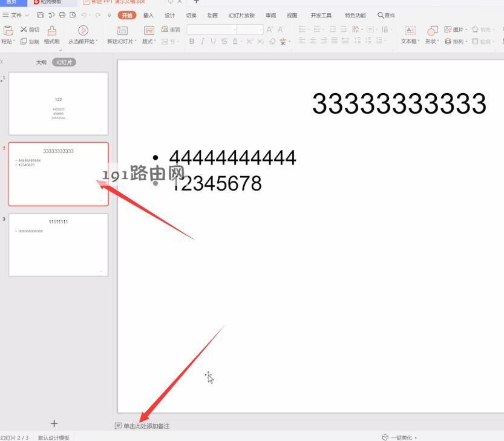504x441 pixels.
Task: Switch to the Start (开始) ribbon tab
Action: (x=127, y=15)
